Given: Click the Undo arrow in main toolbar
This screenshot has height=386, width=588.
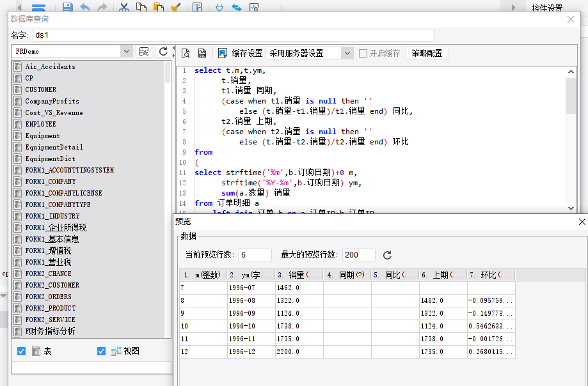Looking at the screenshot, I should click(x=85, y=7).
